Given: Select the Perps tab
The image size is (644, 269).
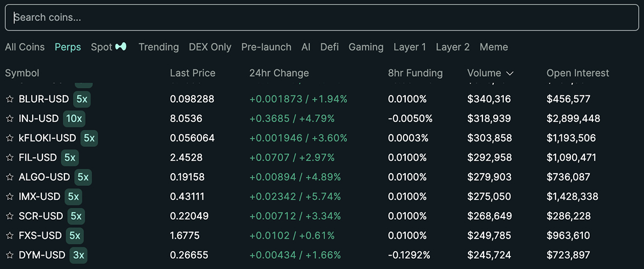Looking at the screenshot, I should (x=68, y=47).
